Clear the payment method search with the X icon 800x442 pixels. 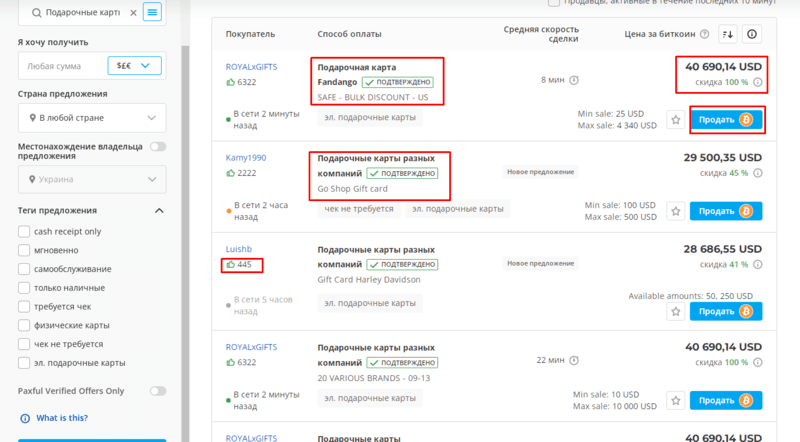click(133, 13)
